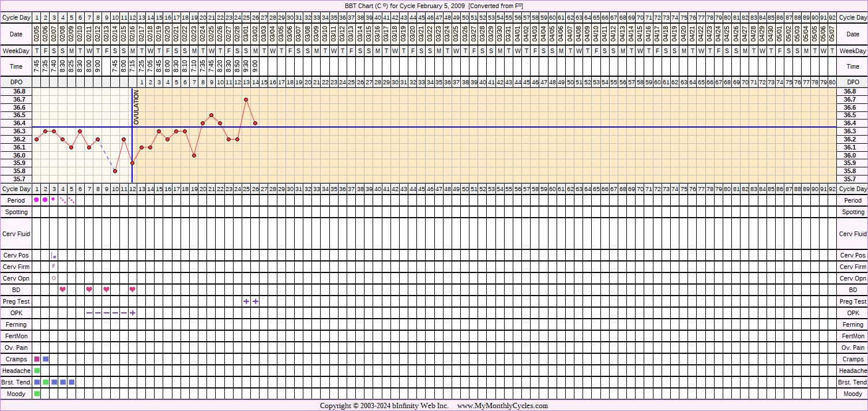868x411 pixels.
Task: Select the green breast tenderness square
Action: click(46, 382)
